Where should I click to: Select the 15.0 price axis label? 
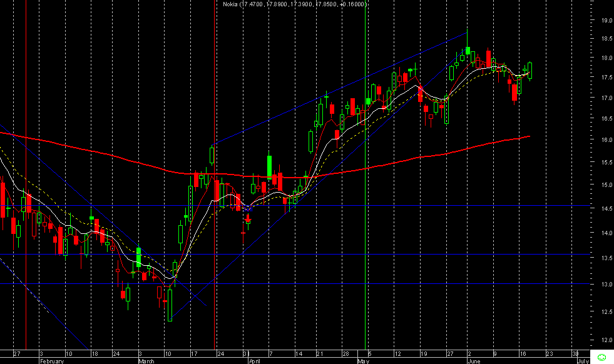[607, 185]
